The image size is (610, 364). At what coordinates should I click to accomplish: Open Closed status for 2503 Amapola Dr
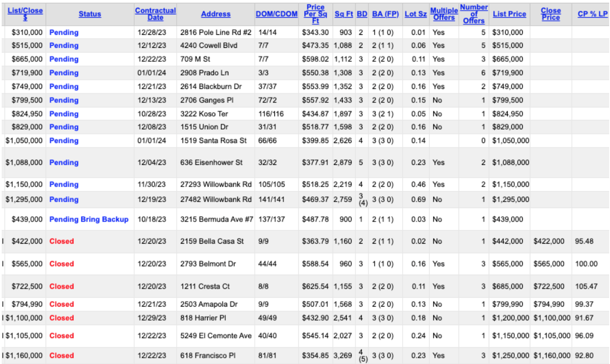coord(62,304)
